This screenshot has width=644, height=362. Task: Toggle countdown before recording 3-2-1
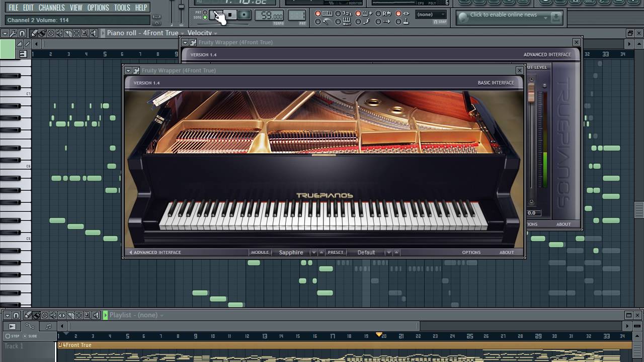(x=338, y=14)
